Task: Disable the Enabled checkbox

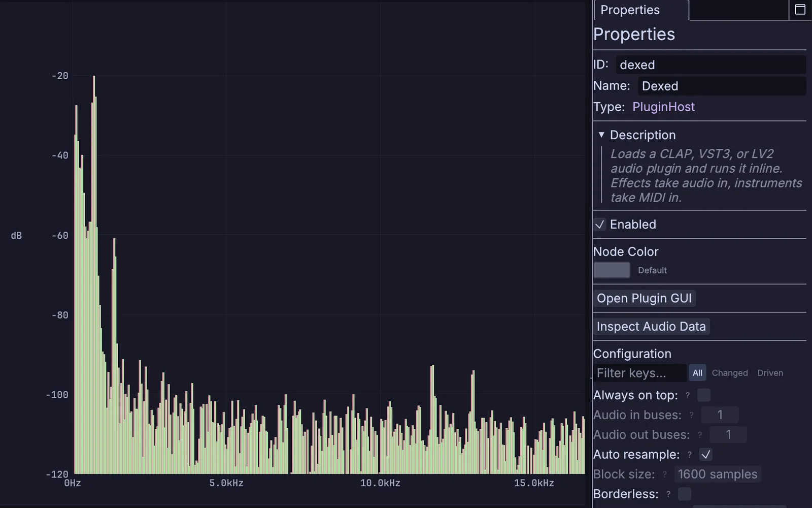Action: [600, 225]
